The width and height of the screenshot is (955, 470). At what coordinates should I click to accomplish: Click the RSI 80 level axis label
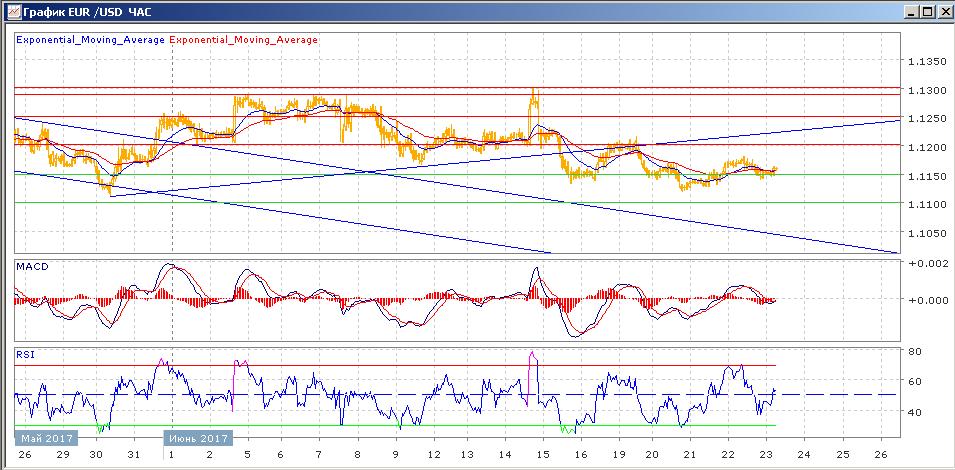tap(914, 351)
